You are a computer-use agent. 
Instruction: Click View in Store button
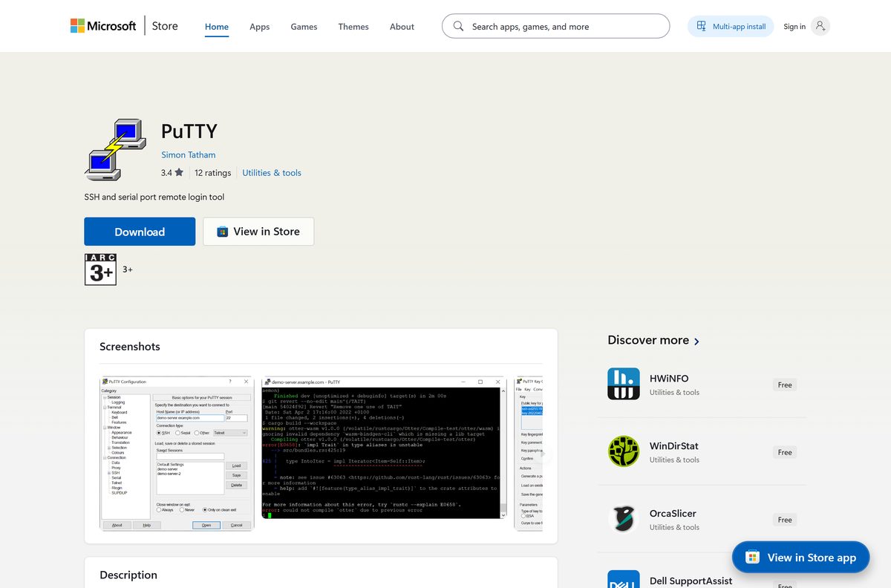tap(258, 232)
